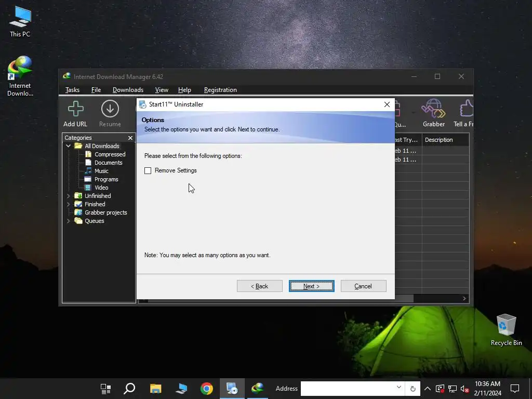The width and height of the screenshot is (532, 399).
Task: Select the Internet Download Manager desktop shortcut
Action: [x=20, y=76]
